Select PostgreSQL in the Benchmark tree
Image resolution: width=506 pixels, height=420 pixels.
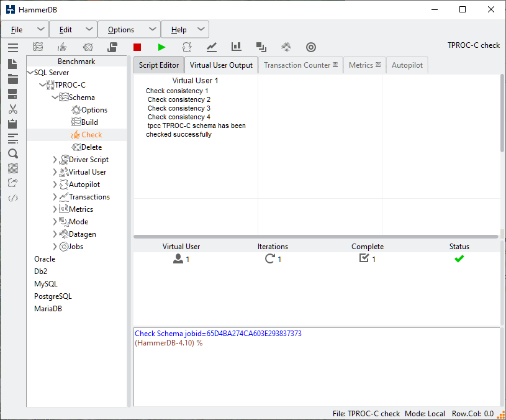click(x=53, y=296)
